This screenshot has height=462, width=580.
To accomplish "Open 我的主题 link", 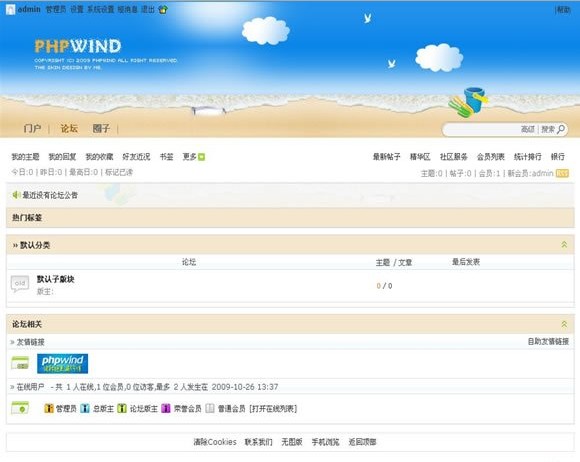I will (25, 157).
